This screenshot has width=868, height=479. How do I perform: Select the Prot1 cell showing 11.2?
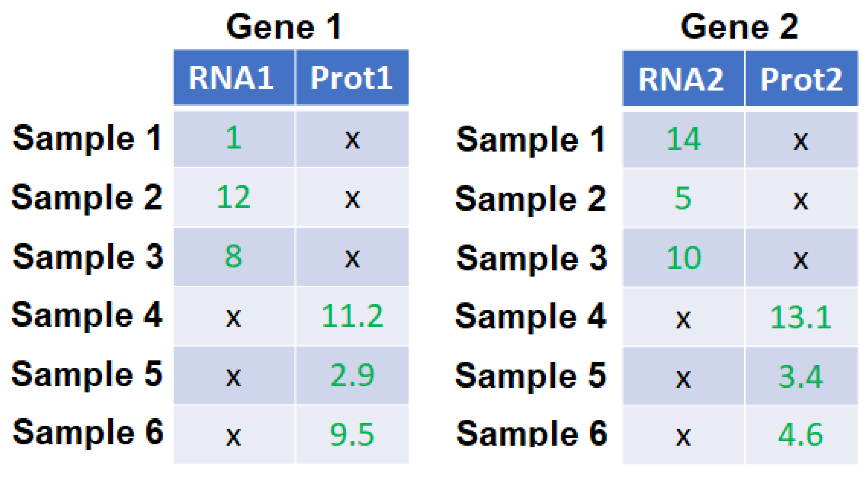click(x=352, y=316)
